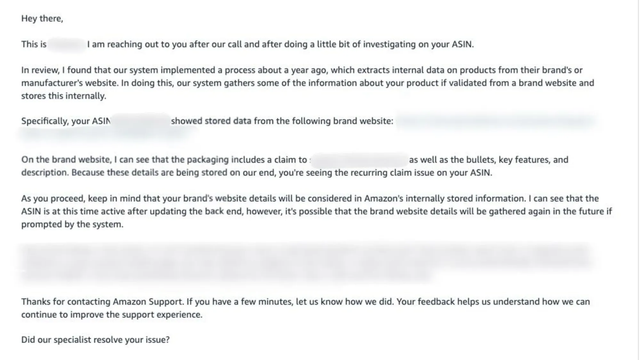Click the "Hey there," greeting line
This screenshot has height=360, width=640.
tap(42, 19)
